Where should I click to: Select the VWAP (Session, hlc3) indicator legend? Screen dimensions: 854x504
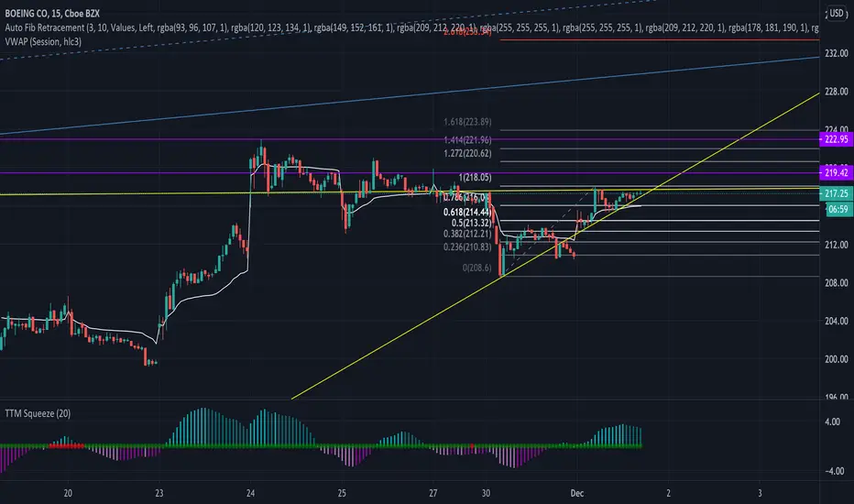click(x=43, y=41)
